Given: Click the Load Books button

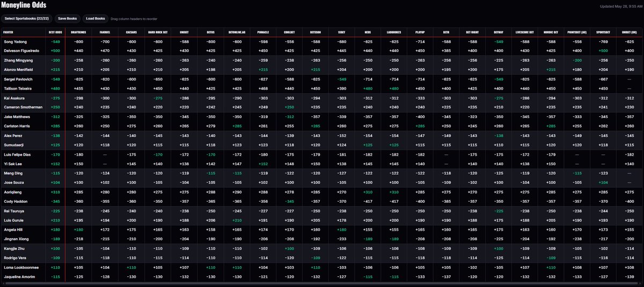Looking at the screenshot, I should pyautogui.click(x=96, y=19).
